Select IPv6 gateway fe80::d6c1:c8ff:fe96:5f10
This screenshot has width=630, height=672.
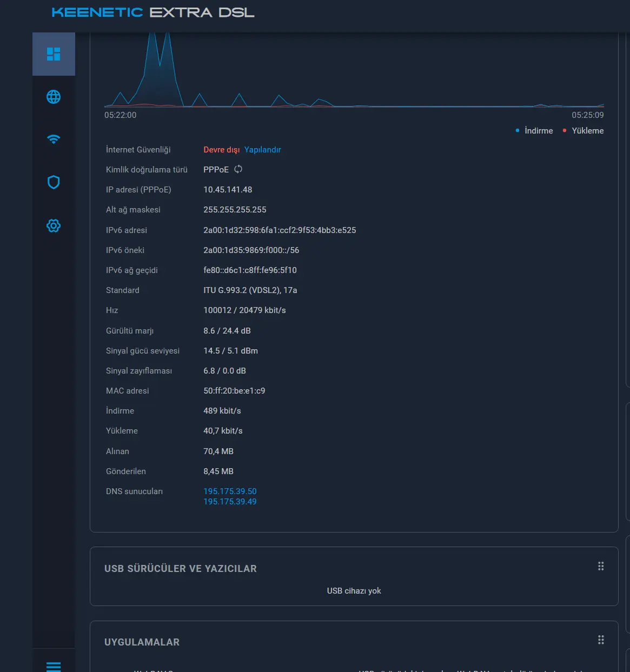(x=250, y=270)
